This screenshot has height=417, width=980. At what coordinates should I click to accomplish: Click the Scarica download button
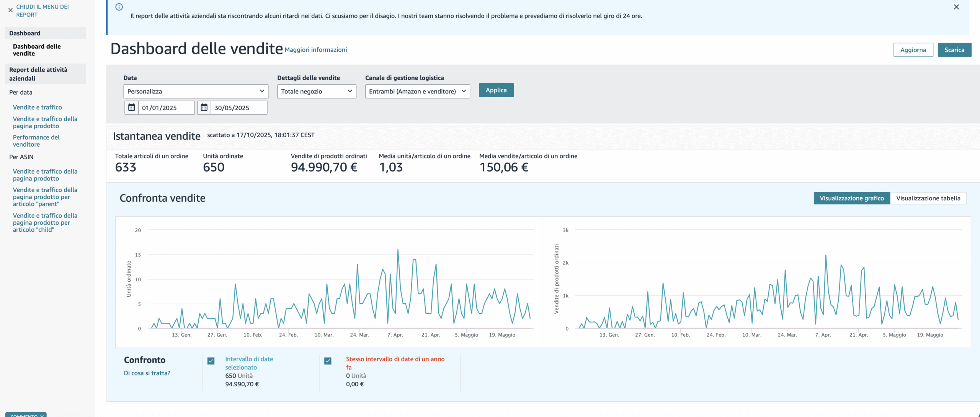pos(954,50)
